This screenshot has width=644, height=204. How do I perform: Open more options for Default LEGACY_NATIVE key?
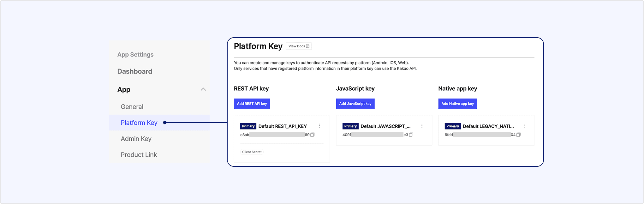tap(524, 126)
